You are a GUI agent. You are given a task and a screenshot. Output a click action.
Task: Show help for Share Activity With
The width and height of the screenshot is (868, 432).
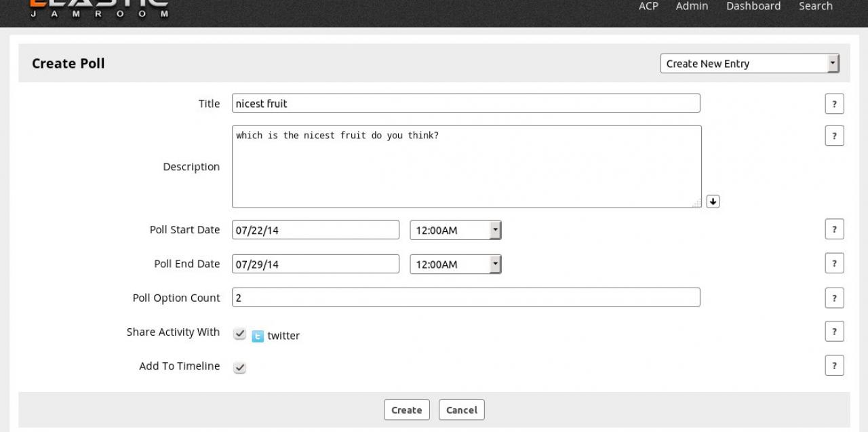click(x=834, y=332)
